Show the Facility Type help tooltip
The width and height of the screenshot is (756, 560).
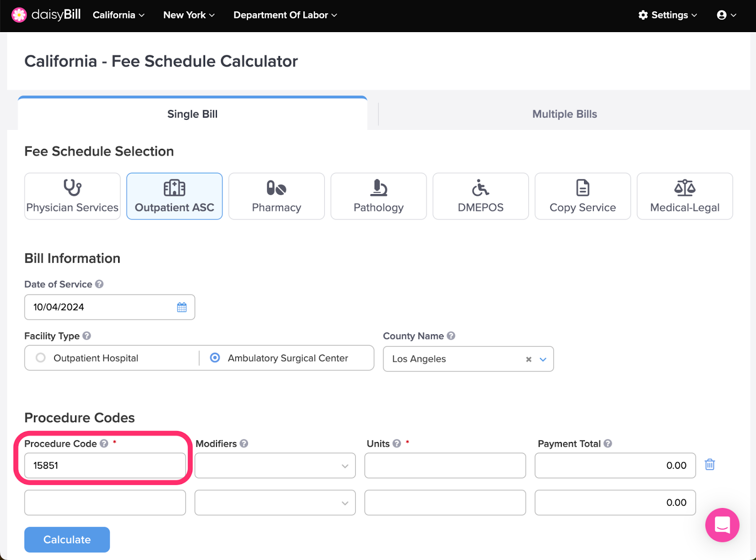[87, 336]
